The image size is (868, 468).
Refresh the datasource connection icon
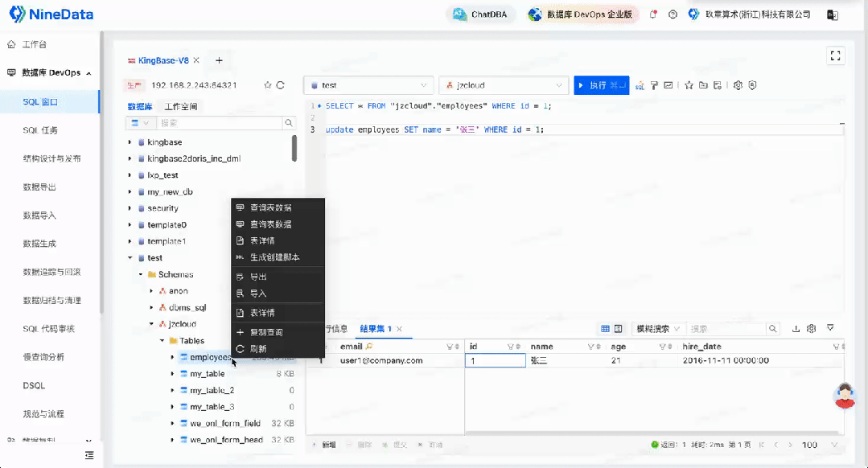281,85
